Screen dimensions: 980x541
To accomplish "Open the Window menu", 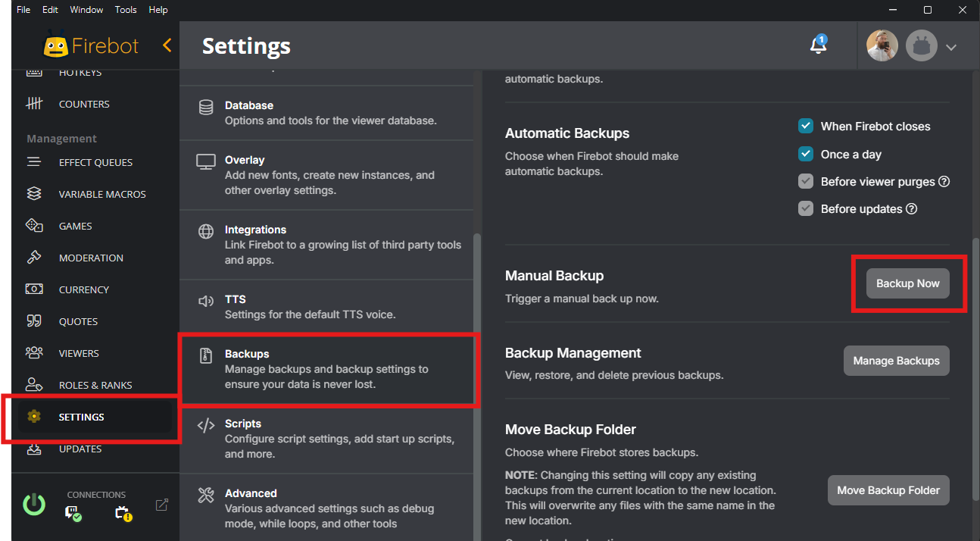I will click(x=86, y=10).
